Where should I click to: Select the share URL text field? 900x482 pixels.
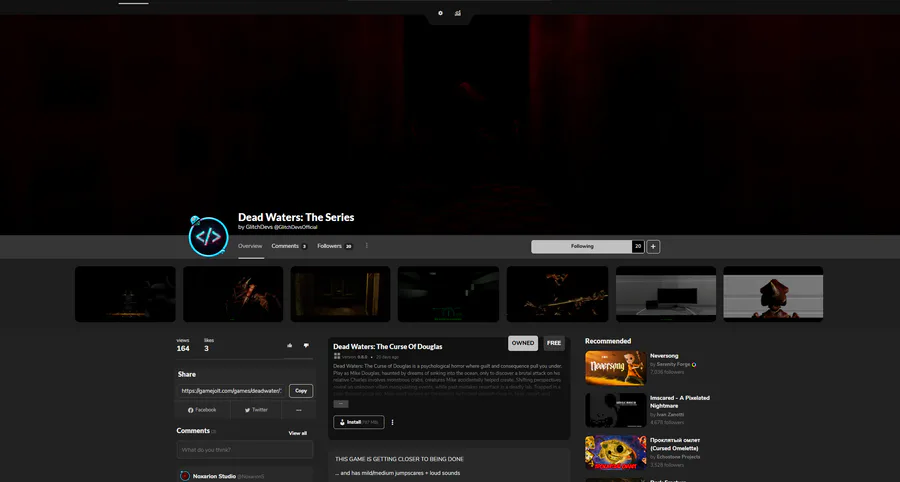231,391
